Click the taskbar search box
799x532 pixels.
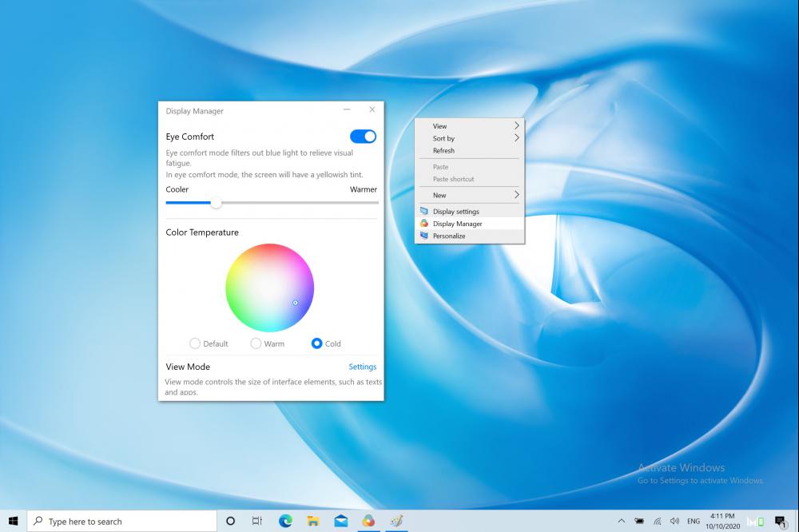point(122,522)
